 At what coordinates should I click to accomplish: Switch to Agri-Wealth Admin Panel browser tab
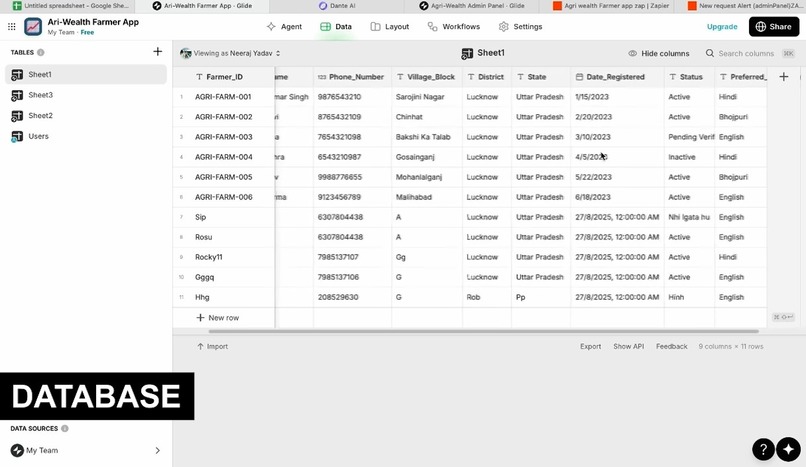point(472,6)
